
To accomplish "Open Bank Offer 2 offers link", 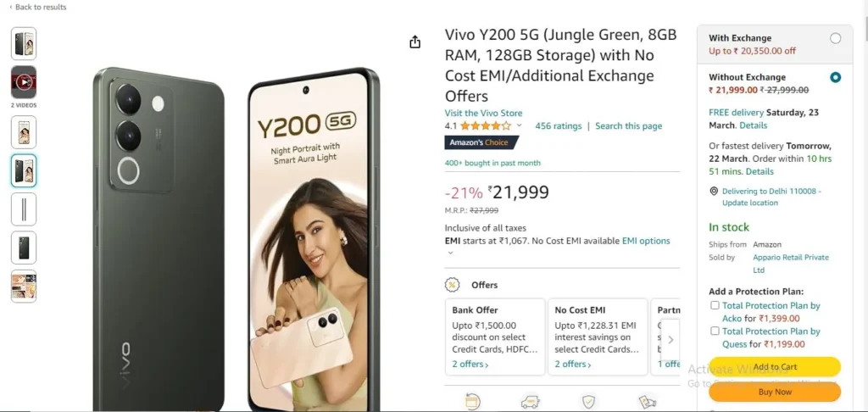I will coord(470,365).
